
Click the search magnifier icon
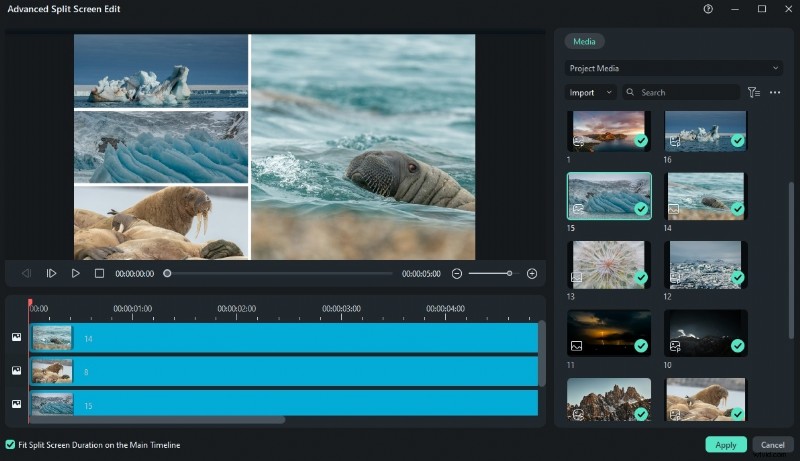(630, 92)
